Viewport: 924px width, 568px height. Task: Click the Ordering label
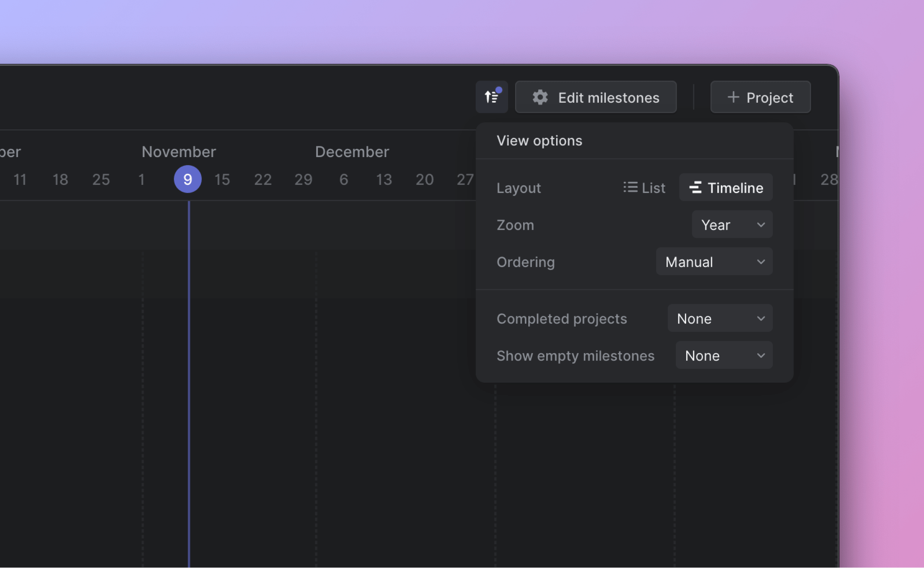[x=525, y=262]
